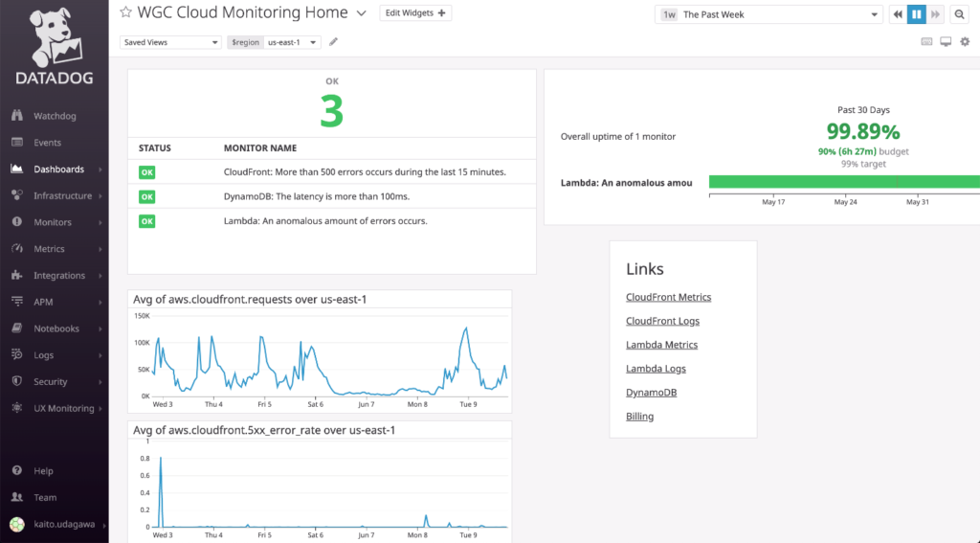This screenshot has width=980, height=543.
Task: Open Integrations in the sidebar
Action: click(x=59, y=275)
